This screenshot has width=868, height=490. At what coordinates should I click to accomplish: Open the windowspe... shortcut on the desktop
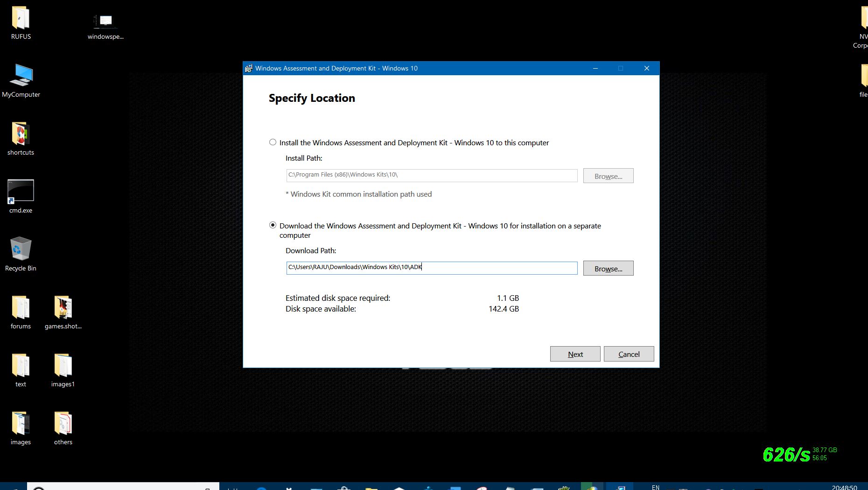pos(105,21)
